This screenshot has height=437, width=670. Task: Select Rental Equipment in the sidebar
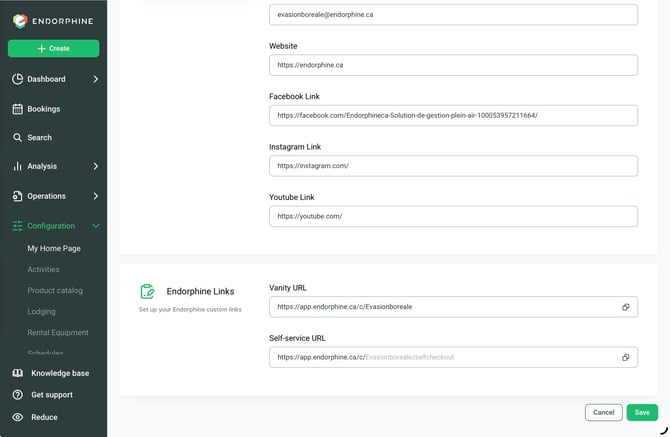tap(58, 332)
